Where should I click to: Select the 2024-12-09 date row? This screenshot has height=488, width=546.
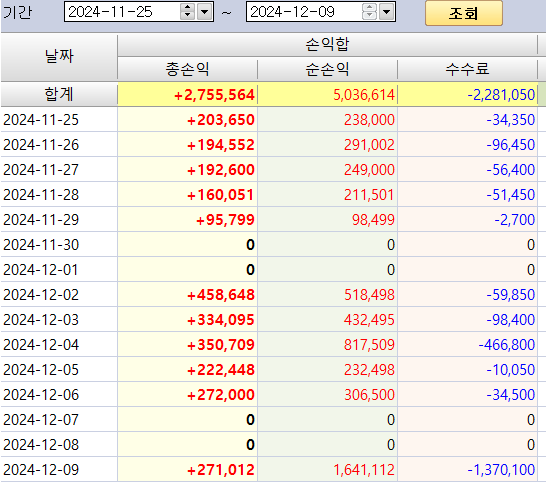point(59,470)
